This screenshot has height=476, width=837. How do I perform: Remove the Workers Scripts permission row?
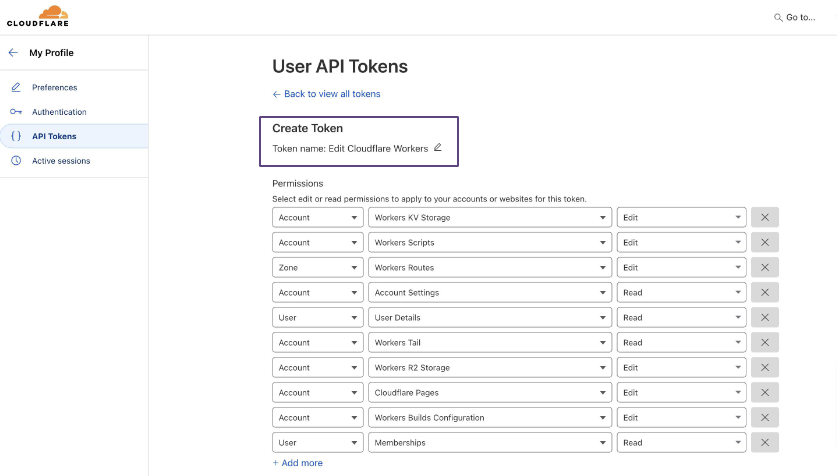[764, 242]
